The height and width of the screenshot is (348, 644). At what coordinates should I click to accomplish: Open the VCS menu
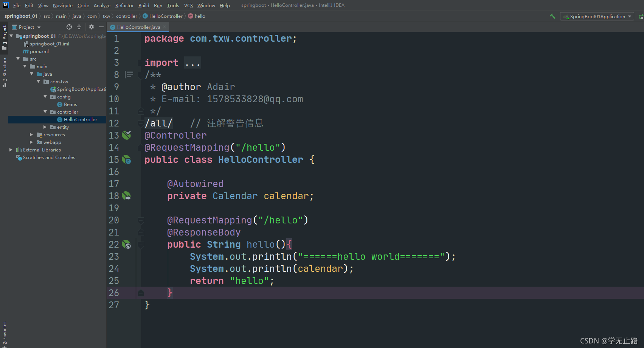pyautogui.click(x=188, y=5)
